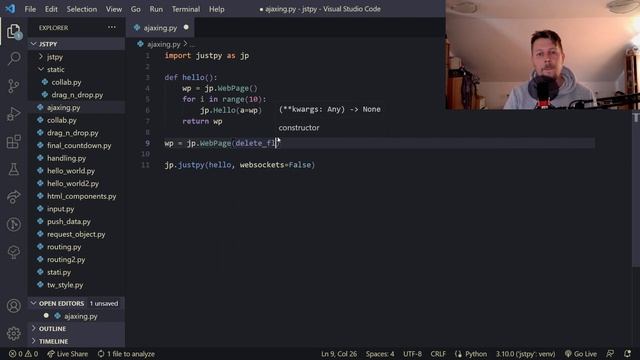Viewport: 640px width, 360px height.
Task: Open the Manage gear icon
Action: point(13,333)
